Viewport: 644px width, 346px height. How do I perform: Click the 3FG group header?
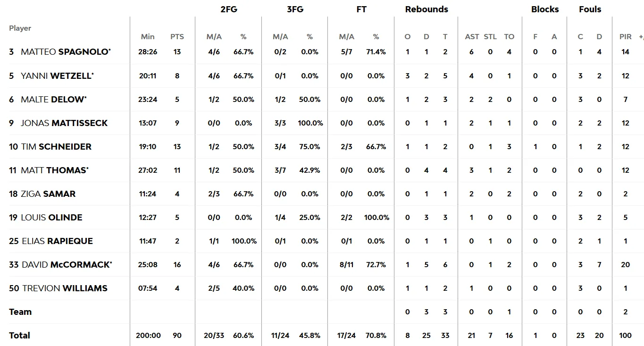(295, 9)
